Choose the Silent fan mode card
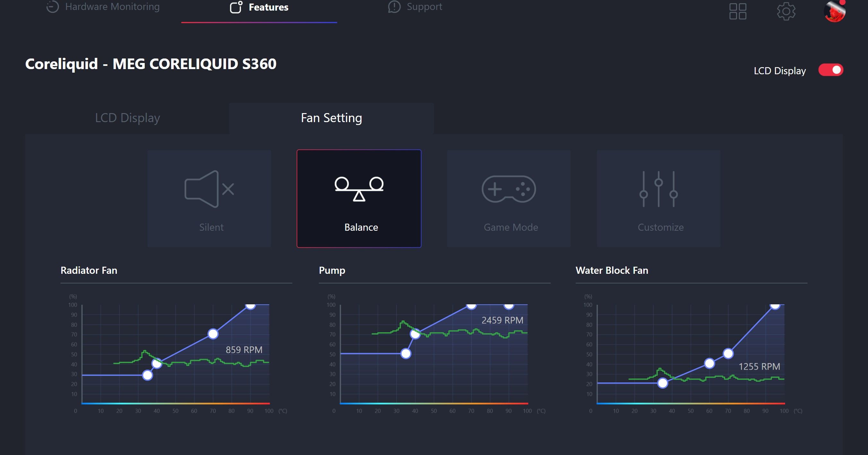The width and height of the screenshot is (868, 455). (x=209, y=199)
